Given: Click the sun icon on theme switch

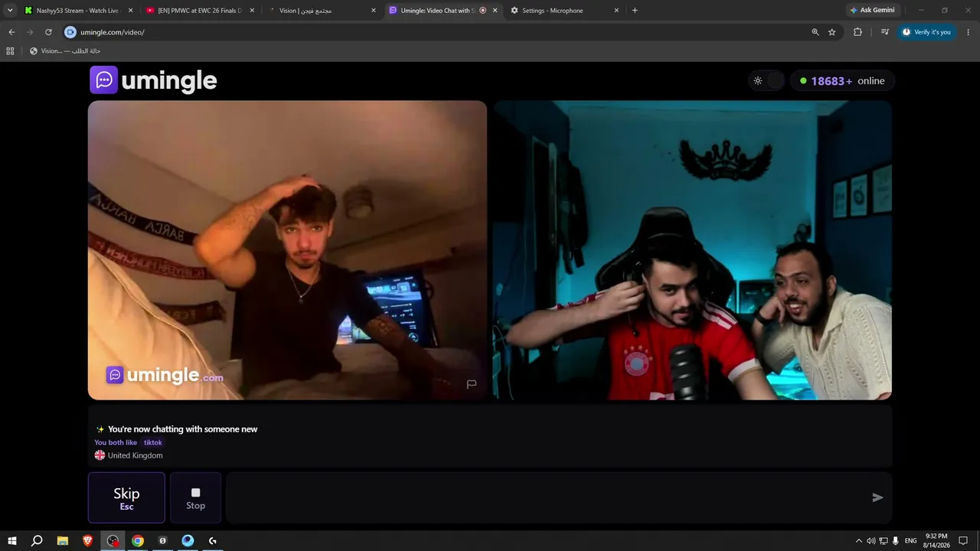Looking at the screenshot, I should click(x=758, y=80).
